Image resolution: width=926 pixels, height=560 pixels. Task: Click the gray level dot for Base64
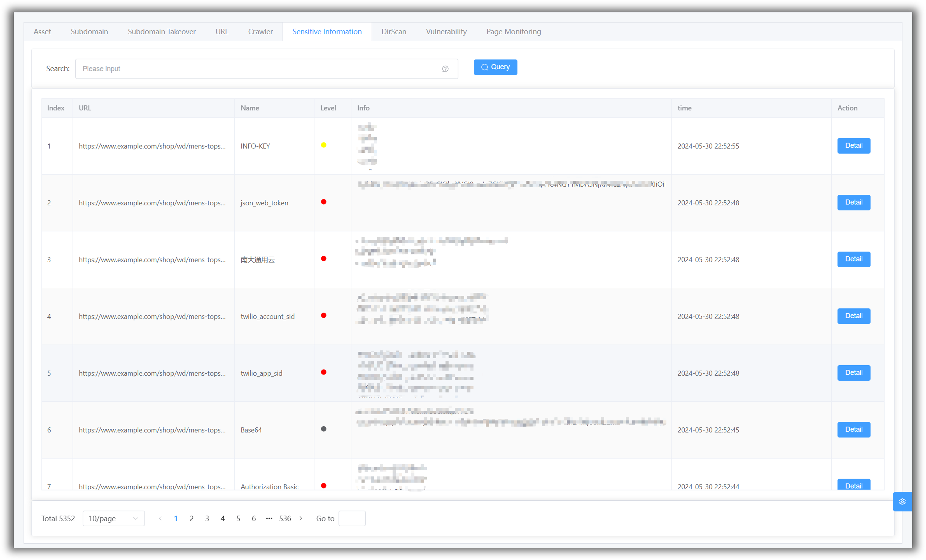coord(323,429)
